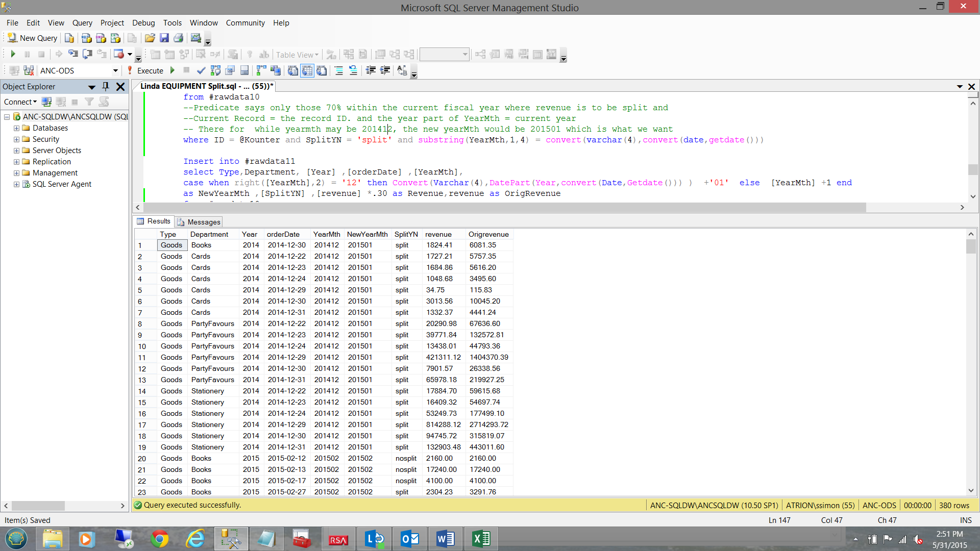This screenshot has height=551, width=980.
Task: Start debugging with green play icon
Action: pos(13,54)
